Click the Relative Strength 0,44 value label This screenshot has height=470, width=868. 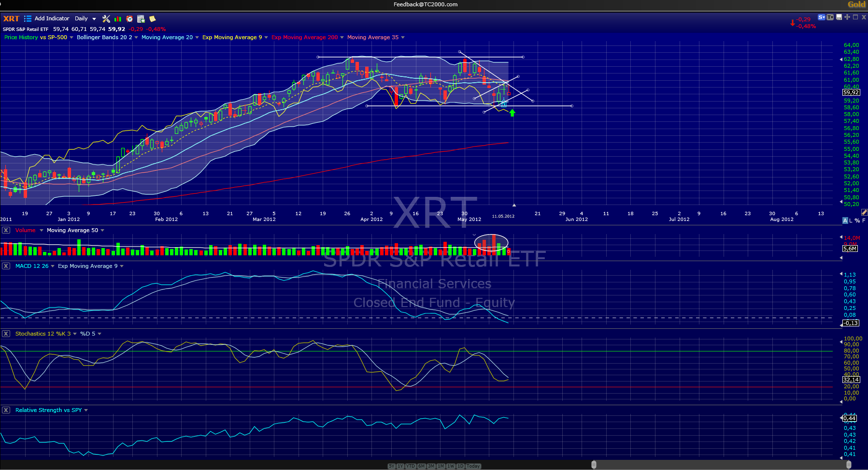pyautogui.click(x=850, y=418)
